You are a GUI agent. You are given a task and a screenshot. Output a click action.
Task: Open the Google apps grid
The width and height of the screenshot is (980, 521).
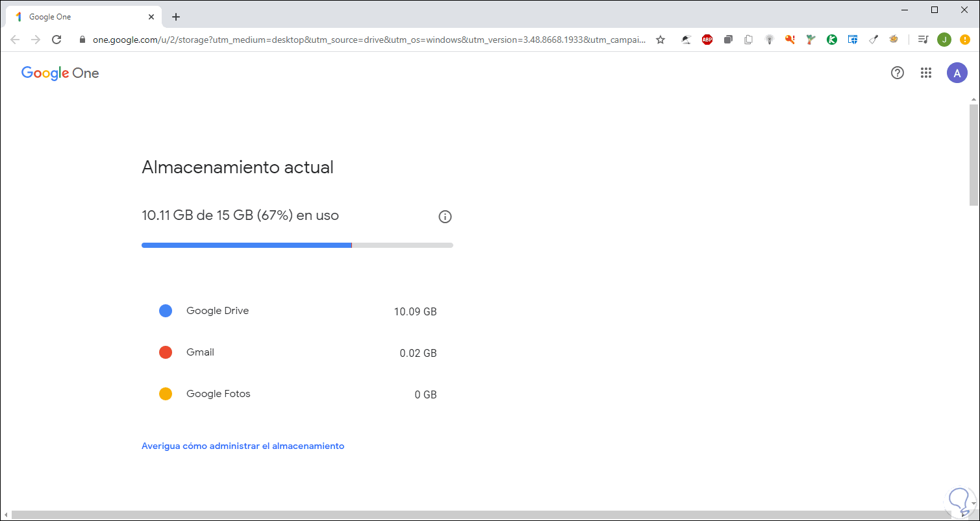[x=926, y=73]
